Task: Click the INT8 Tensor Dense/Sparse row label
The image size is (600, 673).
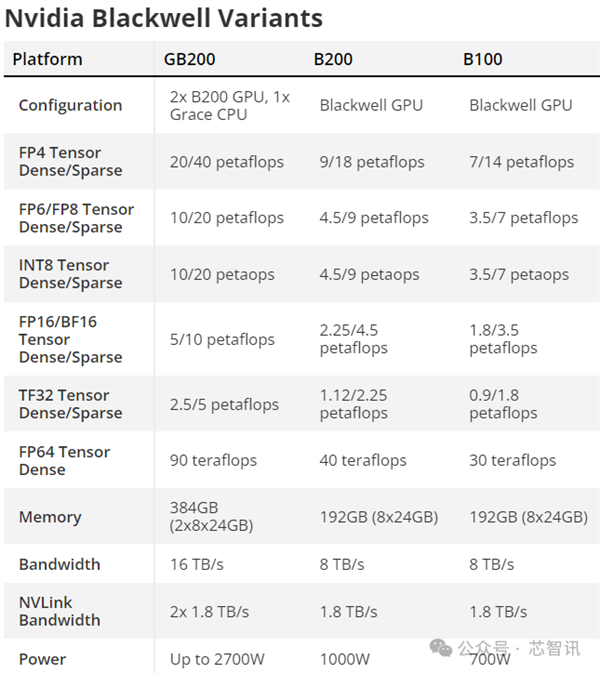Action: [x=70, y=274]
